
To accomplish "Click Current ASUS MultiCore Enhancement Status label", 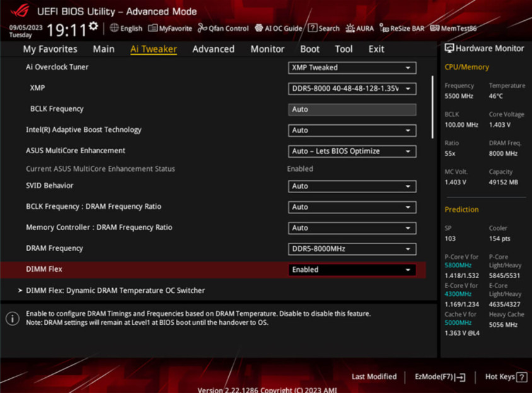I will coord(100,169).
